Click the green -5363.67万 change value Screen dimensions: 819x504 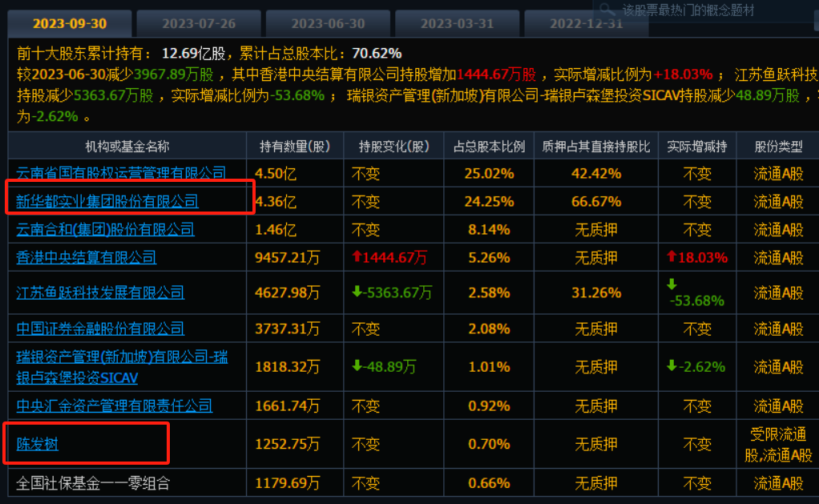pyautogui.click(x=392, y=292)
